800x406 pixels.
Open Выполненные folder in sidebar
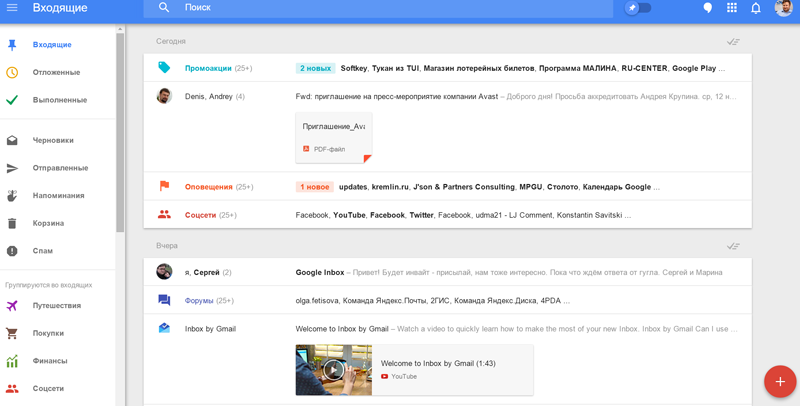click(x=59, y=100)
